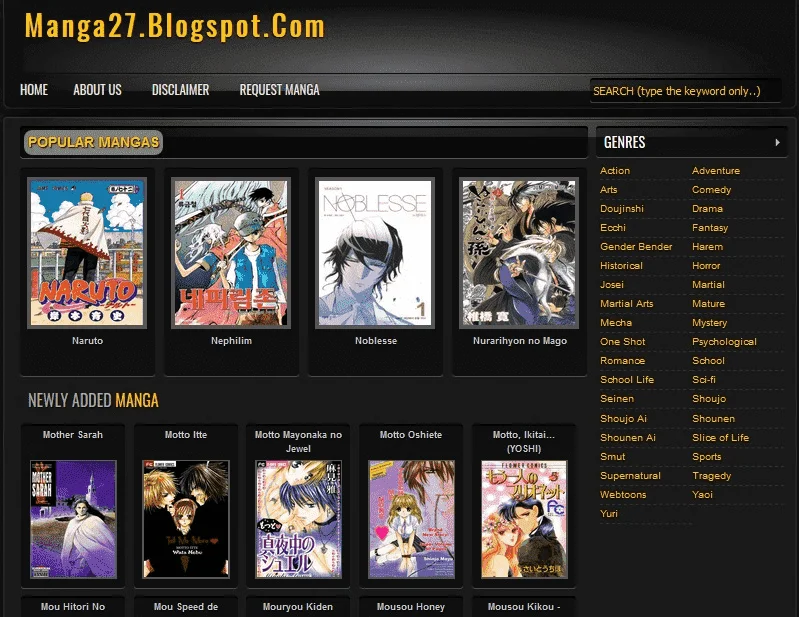
Task: Select the Webtoons genre
Action: (x=623, y=495)
